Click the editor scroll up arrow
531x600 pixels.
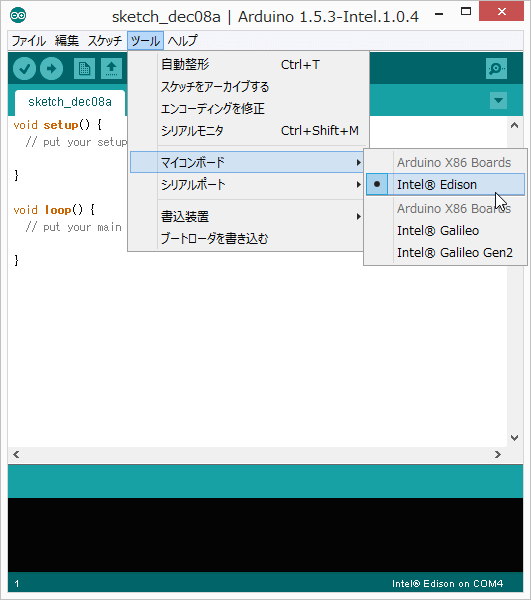515,125
